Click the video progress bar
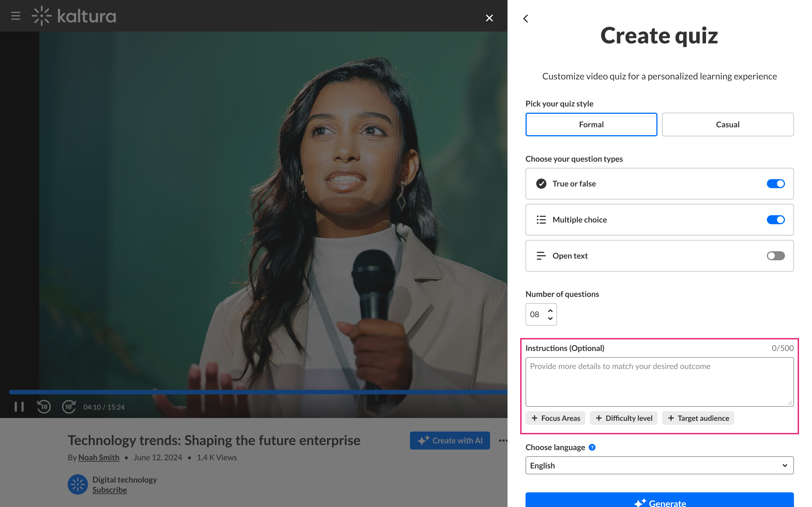This screenshot has width=812, height=507. pos(255,392)
